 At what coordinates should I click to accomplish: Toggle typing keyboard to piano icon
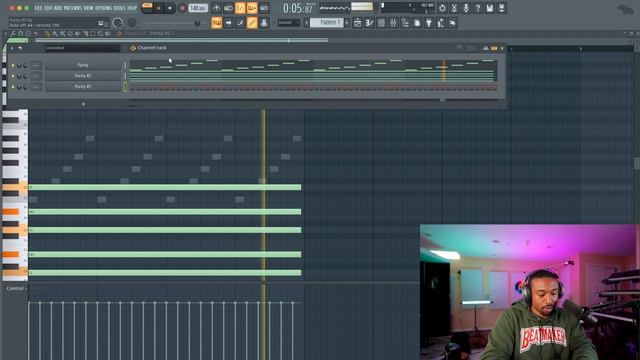pyautogui.click(x=216, y=23)
